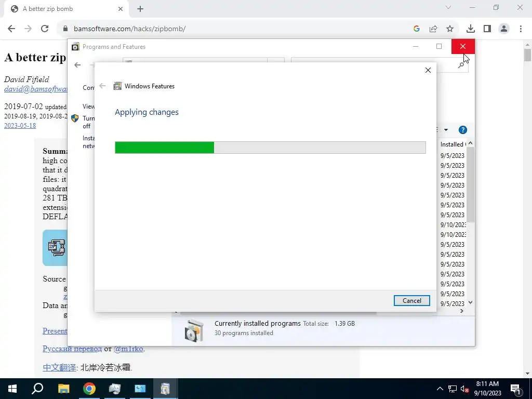Open the 中文翻译 link
532x399 pixels.
(x=59, y=367)
